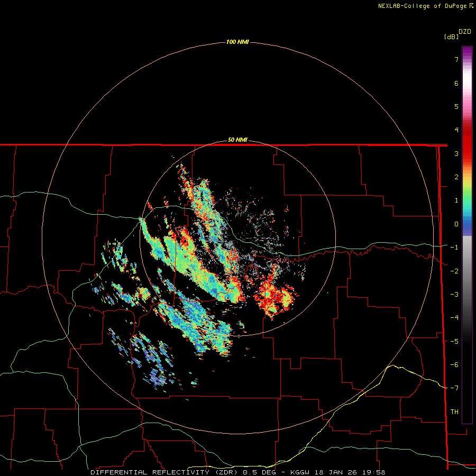Screen dimensions: 476x476
Task: Click the -7 value on the color scale
Action: pos(454,388)
